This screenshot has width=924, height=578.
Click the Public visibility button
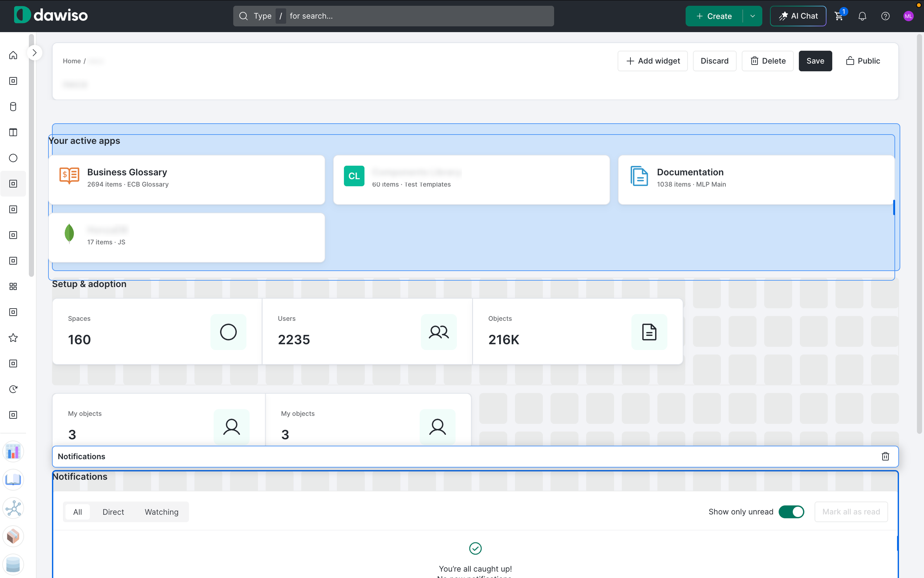[863, 61]
